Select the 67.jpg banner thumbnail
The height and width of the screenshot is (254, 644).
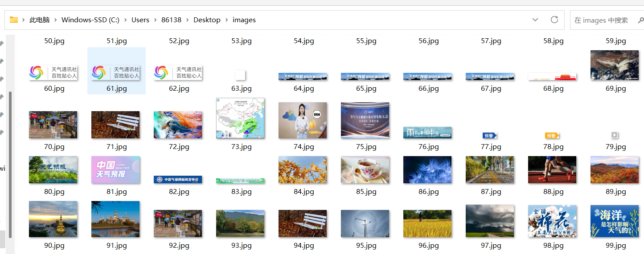coord(490,77)
